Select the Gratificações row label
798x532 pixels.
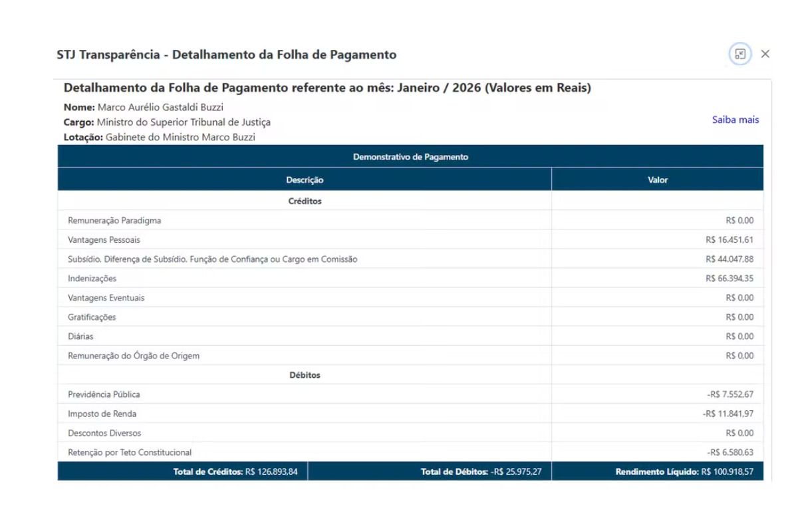[x=92, y=317]
